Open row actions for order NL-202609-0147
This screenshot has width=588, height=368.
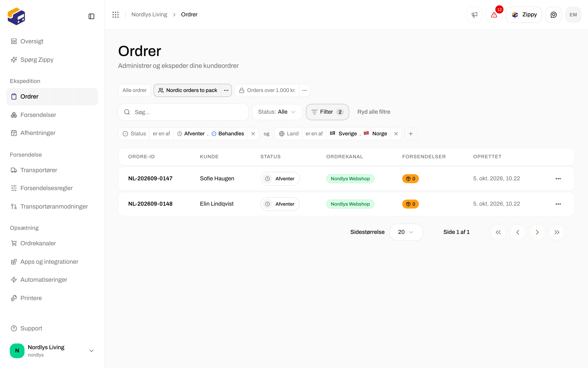point(558,179)
